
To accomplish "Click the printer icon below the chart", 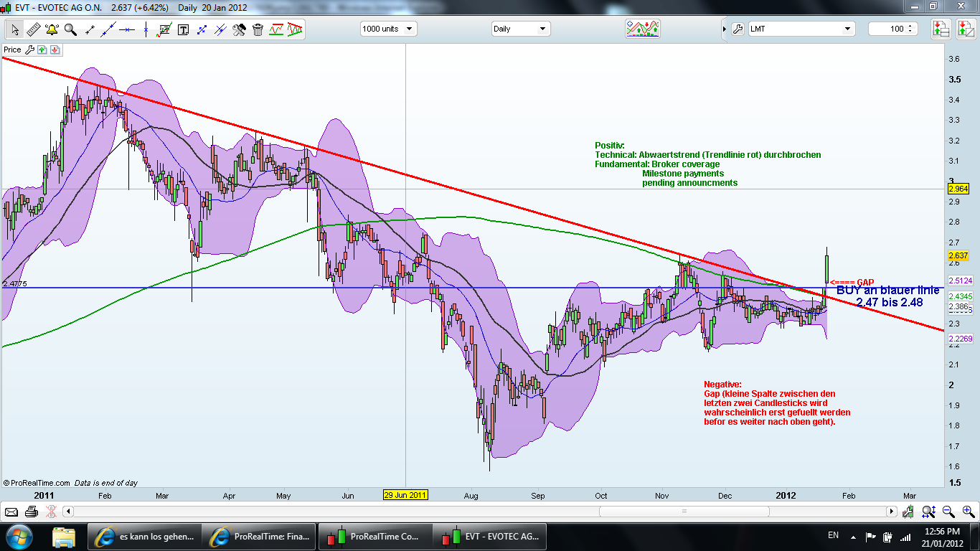I will (x=31, y=512).
